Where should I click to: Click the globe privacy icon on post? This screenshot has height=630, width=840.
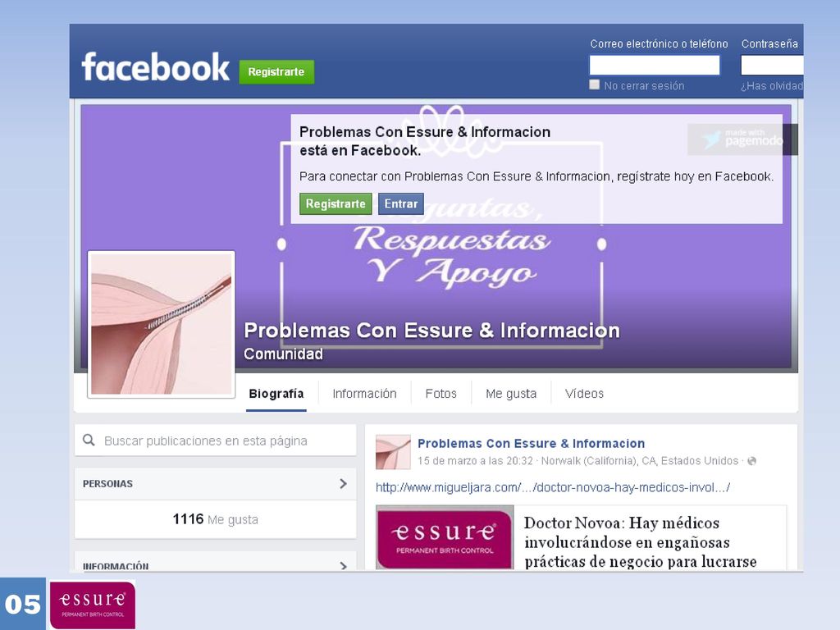click(752, 461)
